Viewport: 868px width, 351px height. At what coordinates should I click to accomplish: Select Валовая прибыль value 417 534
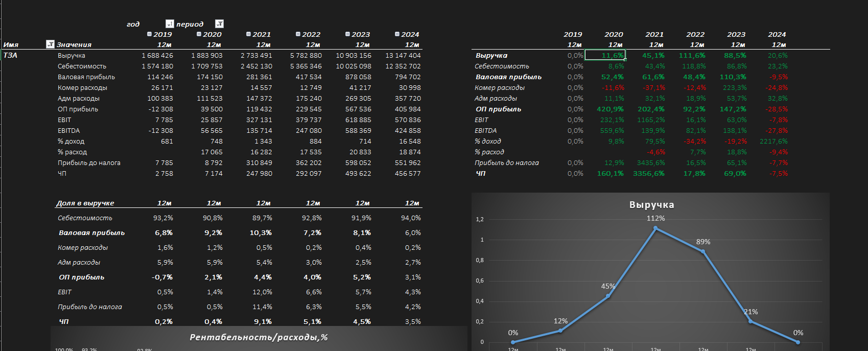309,77
